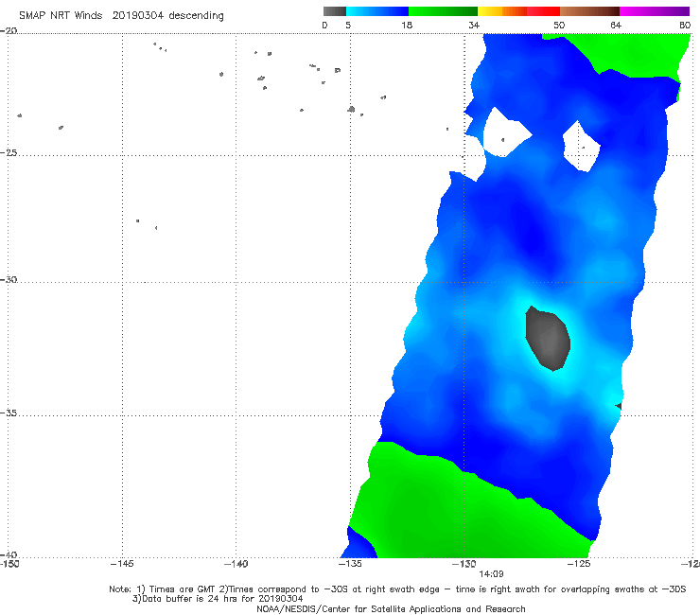Click the color bar label '64'
This screenshot has height=615, width=700.
click(616, 26)
